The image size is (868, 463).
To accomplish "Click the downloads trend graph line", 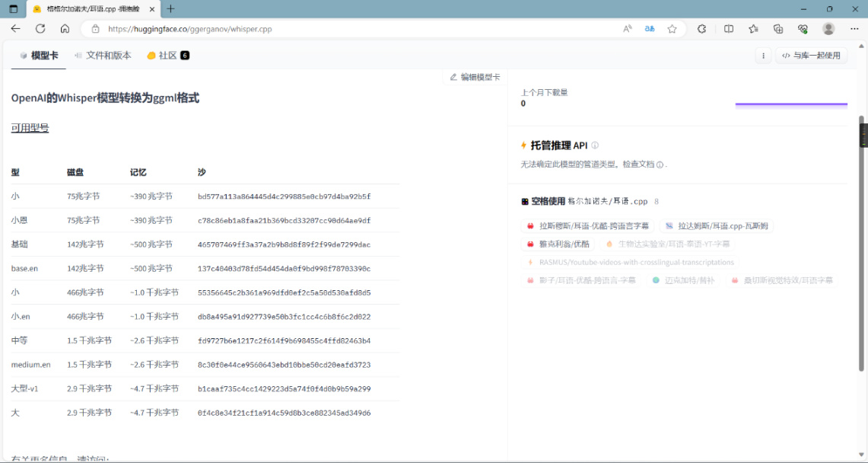I will click(791, 104).
